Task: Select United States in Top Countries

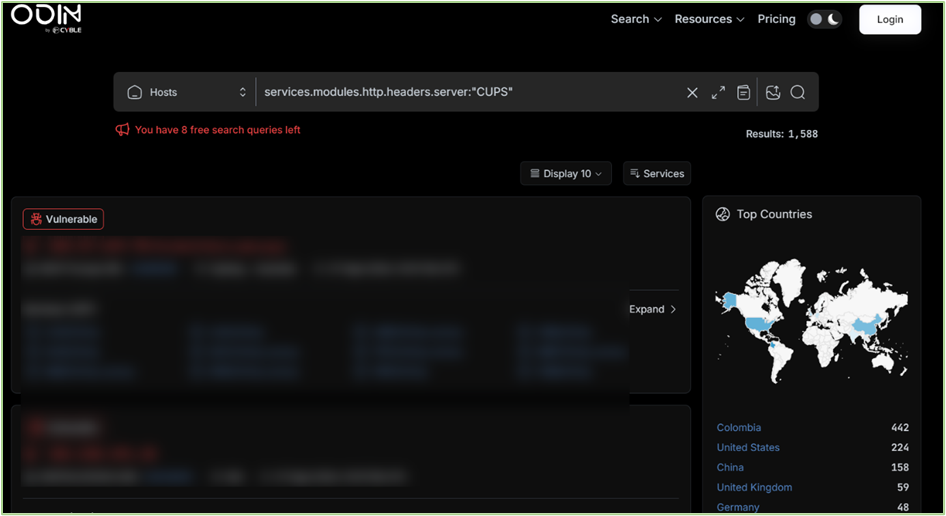Action: coord(748,447)
